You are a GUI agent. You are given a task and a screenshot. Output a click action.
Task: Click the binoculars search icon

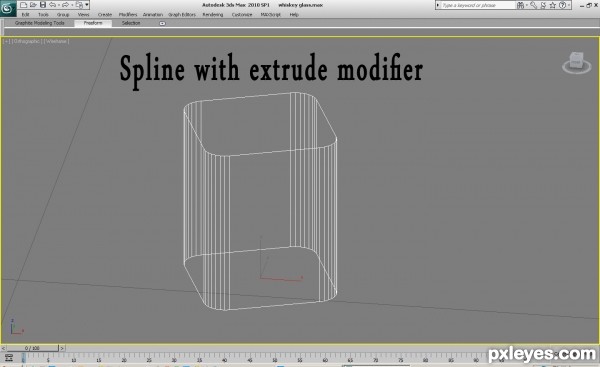[520, 5]
